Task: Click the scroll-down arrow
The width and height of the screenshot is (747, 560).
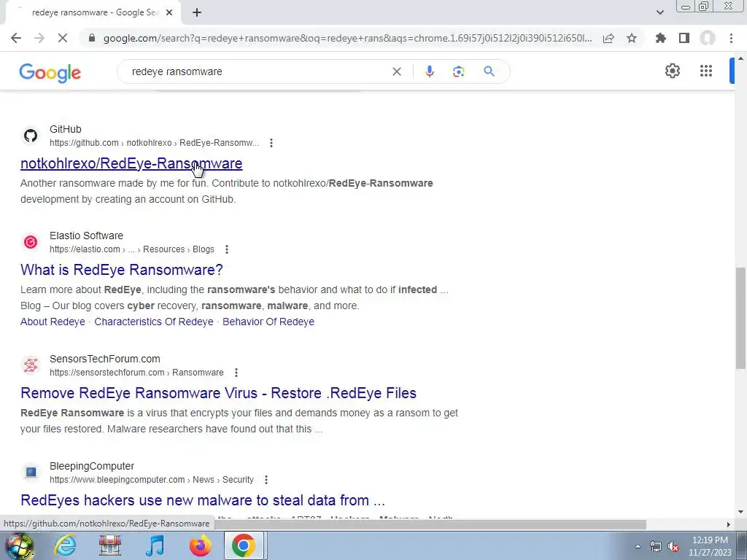Action: pyautogui.click(x=740, y=512)
